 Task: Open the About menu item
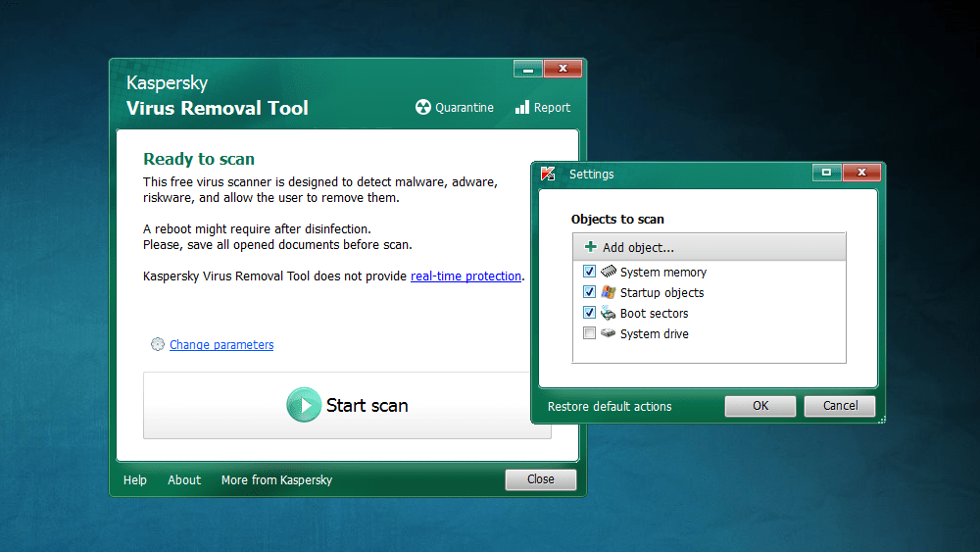point(184,480)
